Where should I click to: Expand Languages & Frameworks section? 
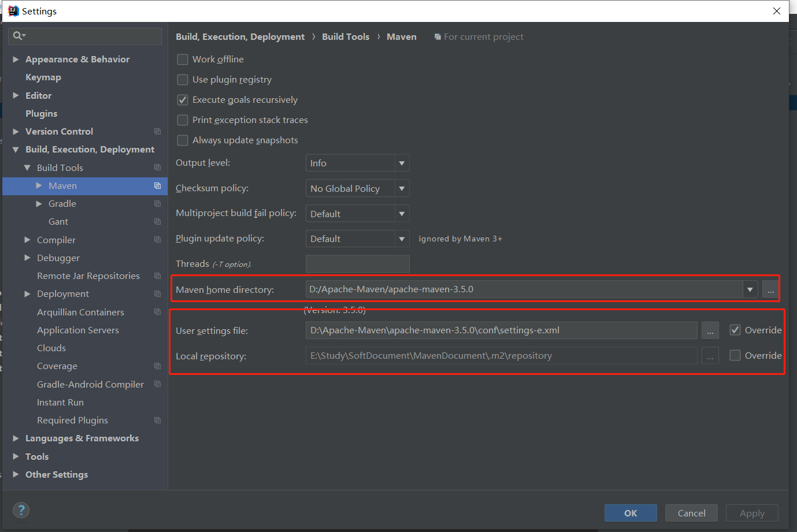[16, 438]
